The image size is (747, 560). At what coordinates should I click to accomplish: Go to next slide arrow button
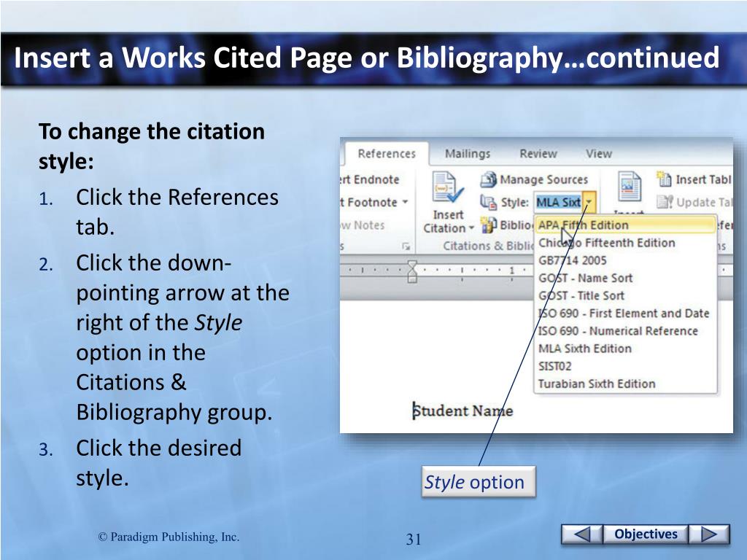(709, 534)
